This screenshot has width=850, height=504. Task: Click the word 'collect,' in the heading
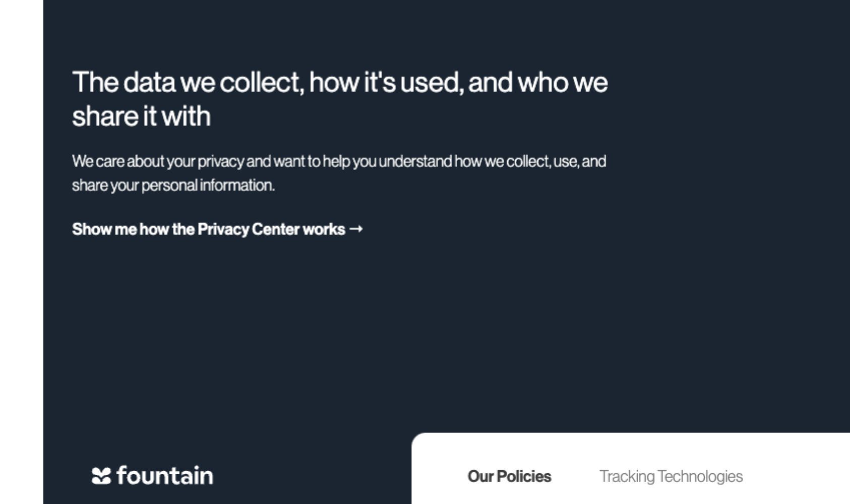point(262,82)
